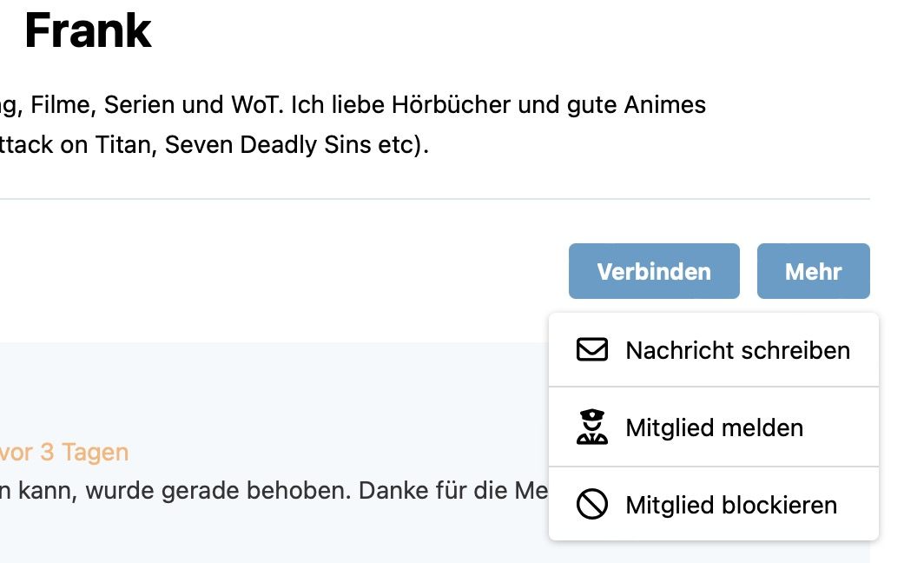Collapse the Mehr dropdown button
Screen dimensions: 924x563
(x=813, y=271)
